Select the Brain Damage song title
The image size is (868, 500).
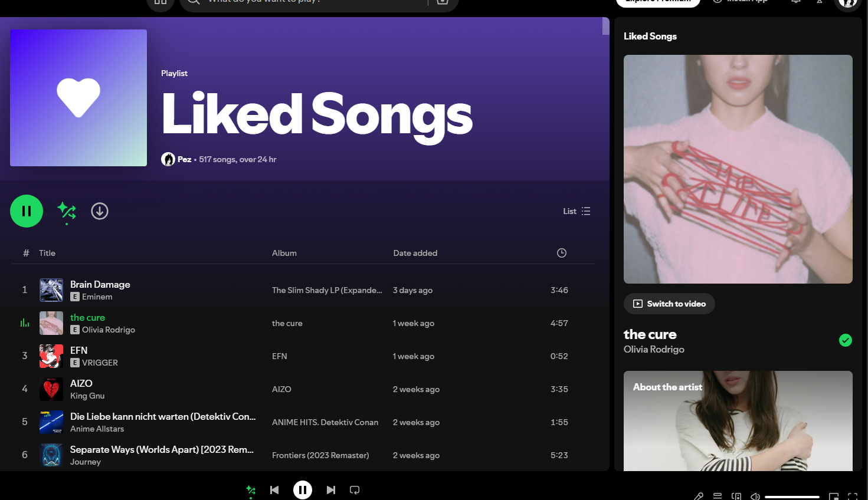(100, 284)
